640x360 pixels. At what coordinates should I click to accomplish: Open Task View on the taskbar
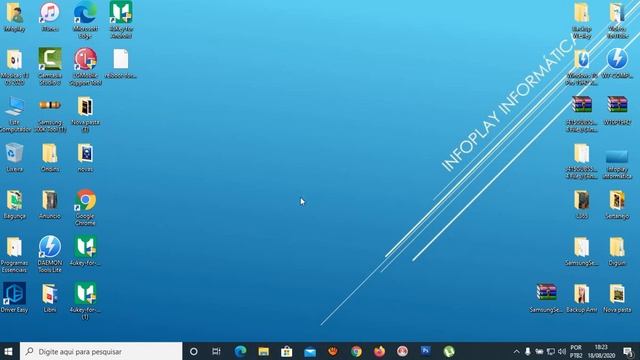click(216, 351)
